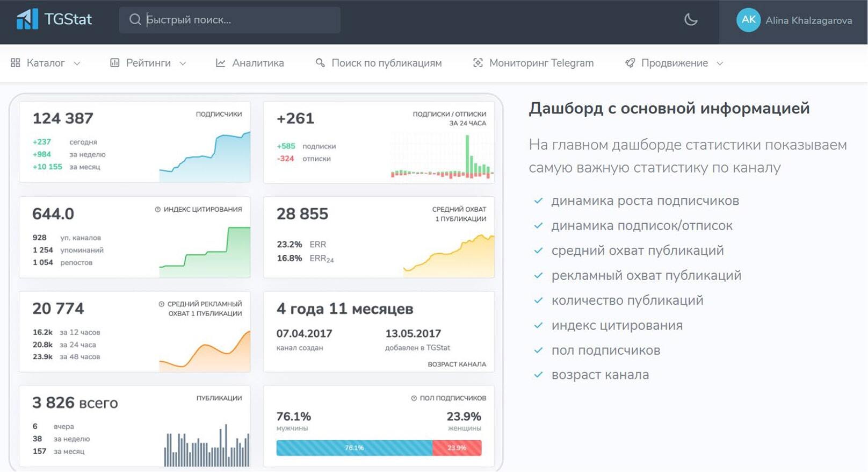This screenshot has height=472, width=868.
Task: Expand the Продвижение dropdown chevron
Action: [x=720, y=63]
